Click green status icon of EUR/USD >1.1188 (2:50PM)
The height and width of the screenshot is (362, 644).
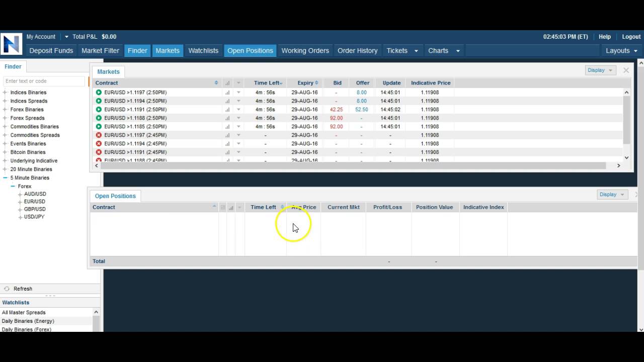pyautogui.click(x=99, y=118)
